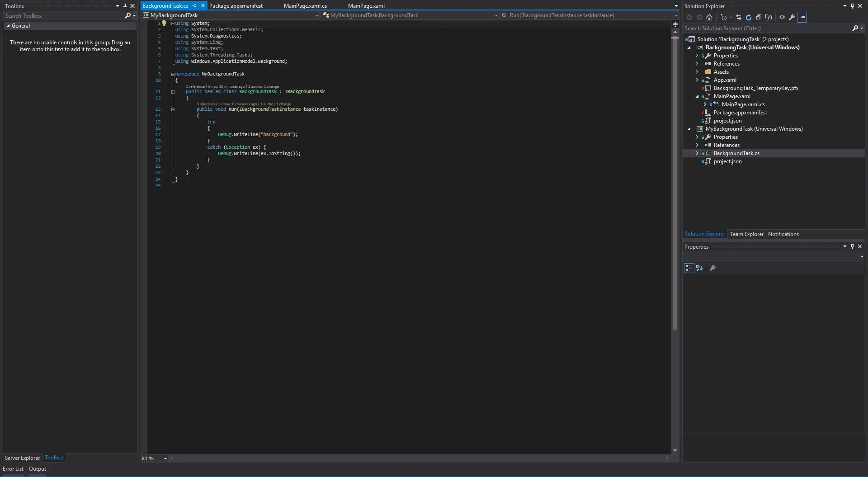The width and height of the screenshot is (868, 477).
Task: Click the Collapse All icon
Action: point(759,17)
